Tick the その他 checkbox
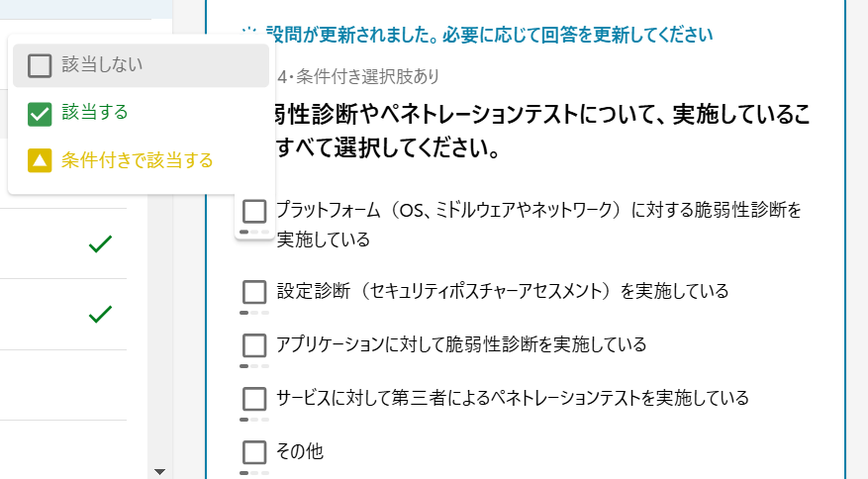The height and width of the screenshot is (479, 868). pos(254,452)
